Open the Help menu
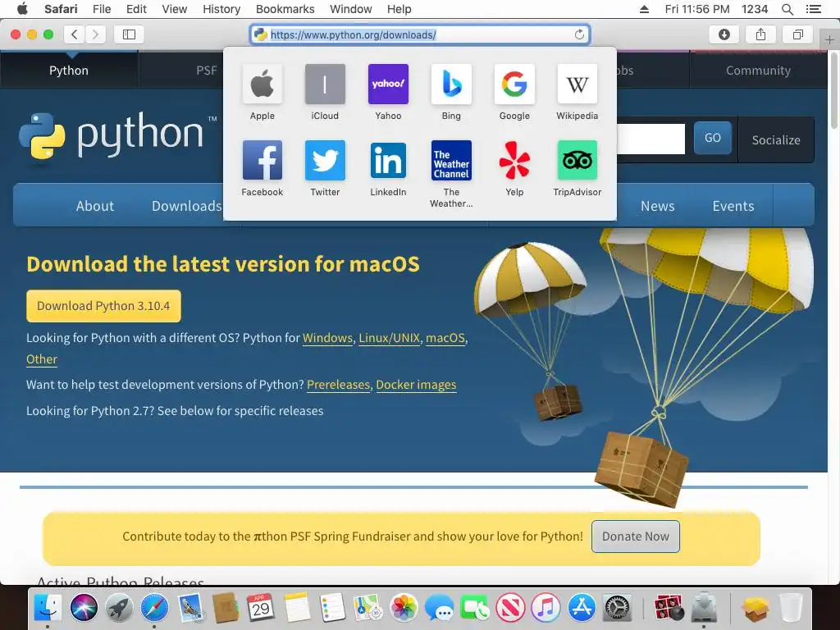 click(x=399, y=9)
